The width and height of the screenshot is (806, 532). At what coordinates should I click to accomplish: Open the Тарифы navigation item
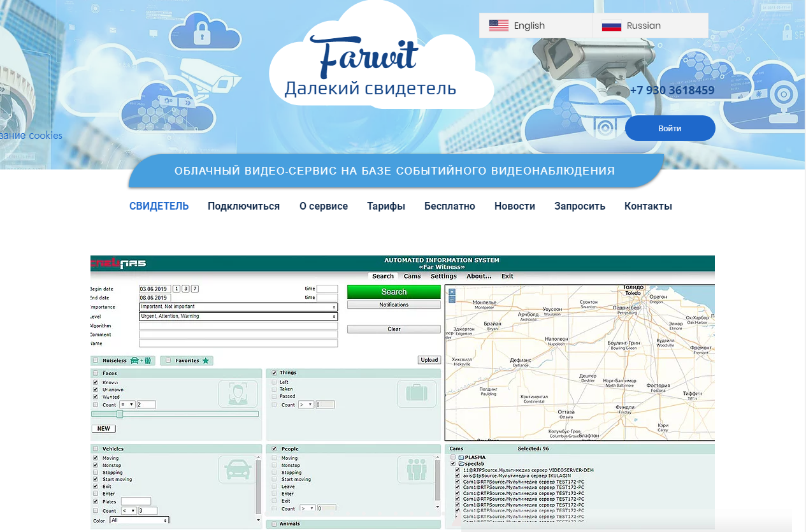point(386,206)
